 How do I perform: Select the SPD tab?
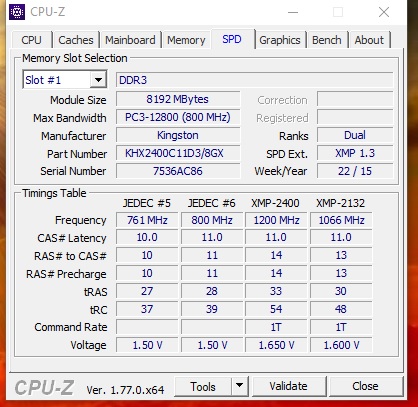click(x=232, y=39)
